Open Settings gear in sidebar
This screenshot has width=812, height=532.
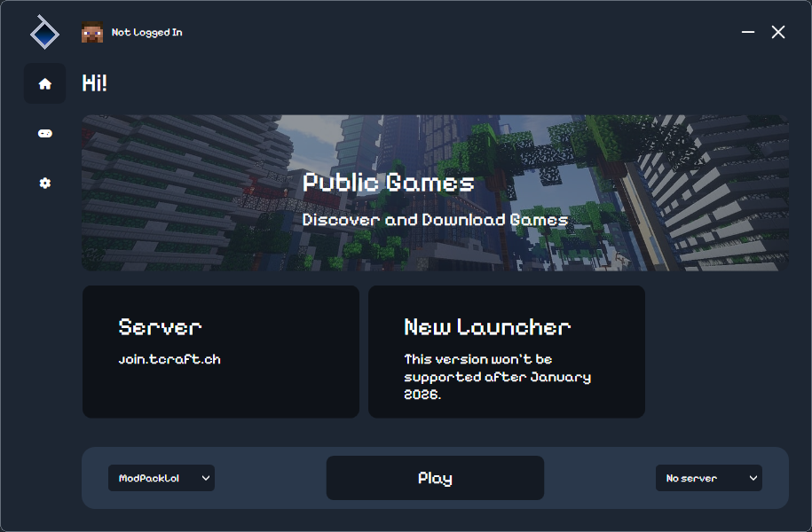click(x=45, y=184)
